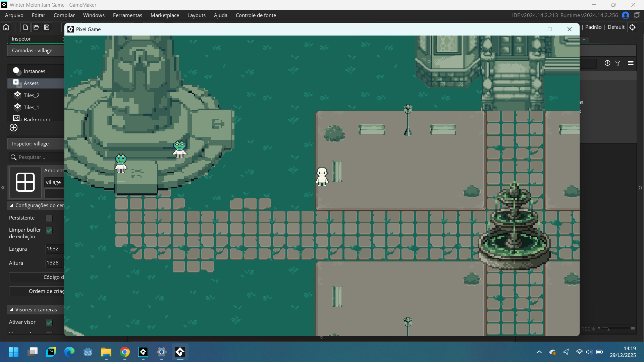Open the Ferramentas menu
This screenshot has height=362, width=644.
pos(127,15)
